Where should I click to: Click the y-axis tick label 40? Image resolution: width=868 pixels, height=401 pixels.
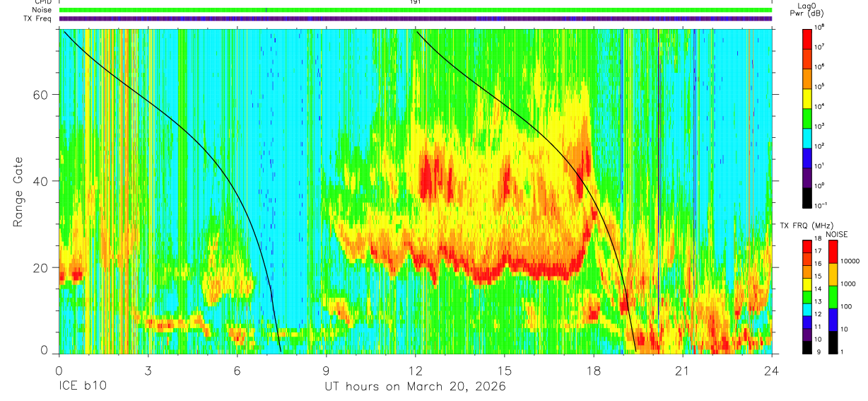click(x=40, y=181)
